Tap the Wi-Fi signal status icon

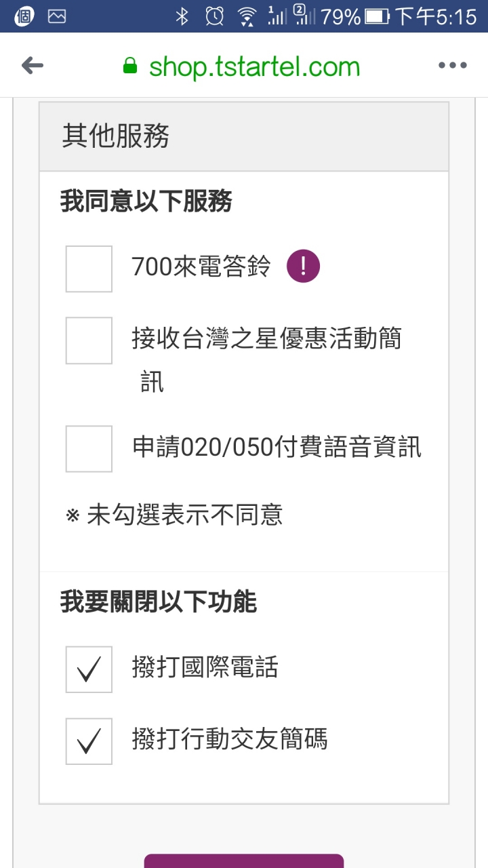247,16
